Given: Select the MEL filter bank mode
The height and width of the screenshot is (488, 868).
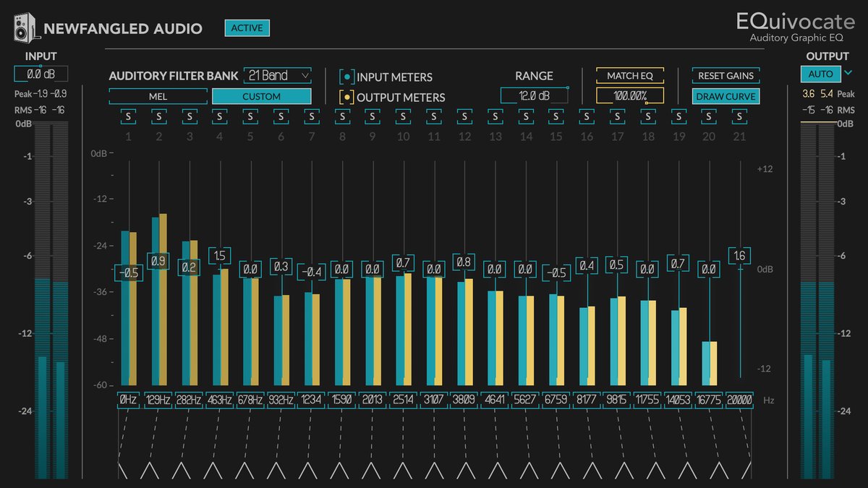Looking at the screenshot, I should (158, 96).
